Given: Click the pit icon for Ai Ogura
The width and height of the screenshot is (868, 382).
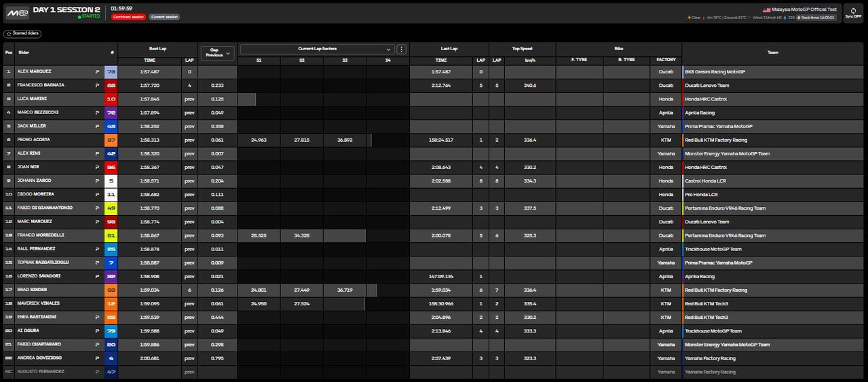Looking at the screenshot, I should 96,330.
